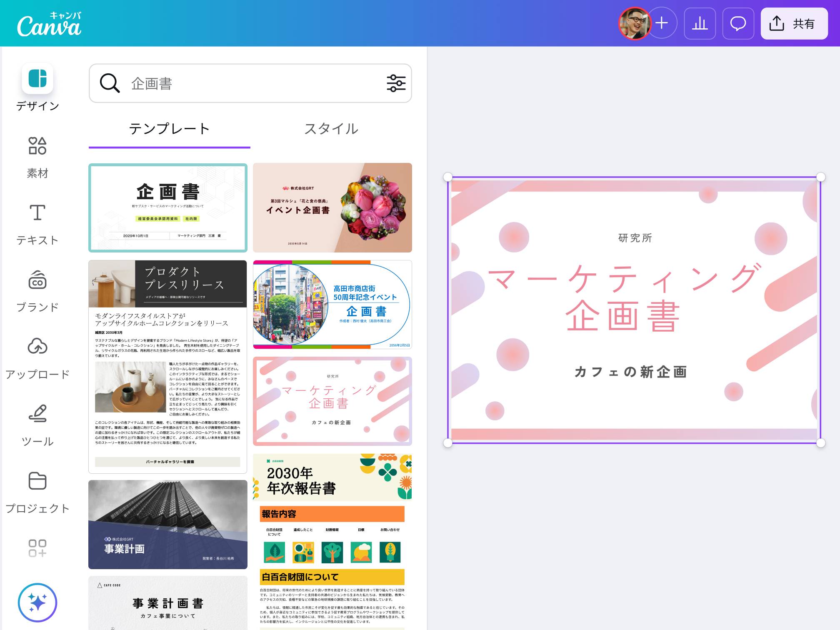Open the insights chart icon in the top bar
The width and height of the screenshot is (840, 630).
[x=700, y=24]
